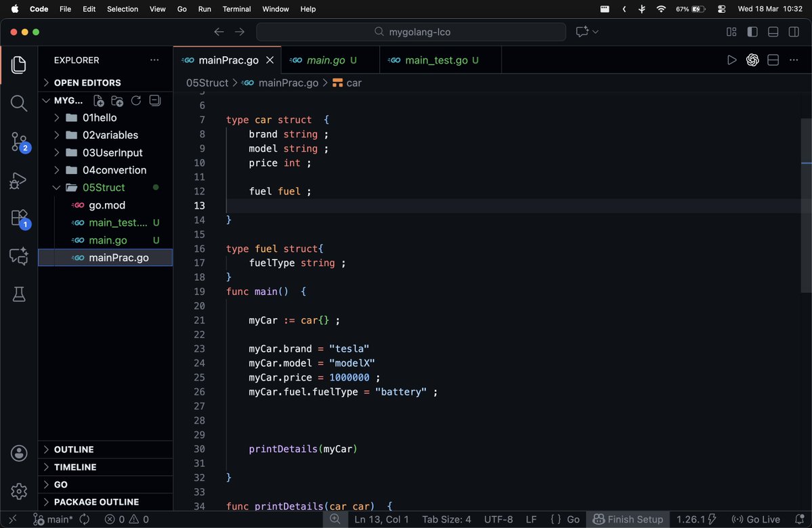
Task: Switch to the main.go tab
Action: pyautogui.click(x=330, y=60)
